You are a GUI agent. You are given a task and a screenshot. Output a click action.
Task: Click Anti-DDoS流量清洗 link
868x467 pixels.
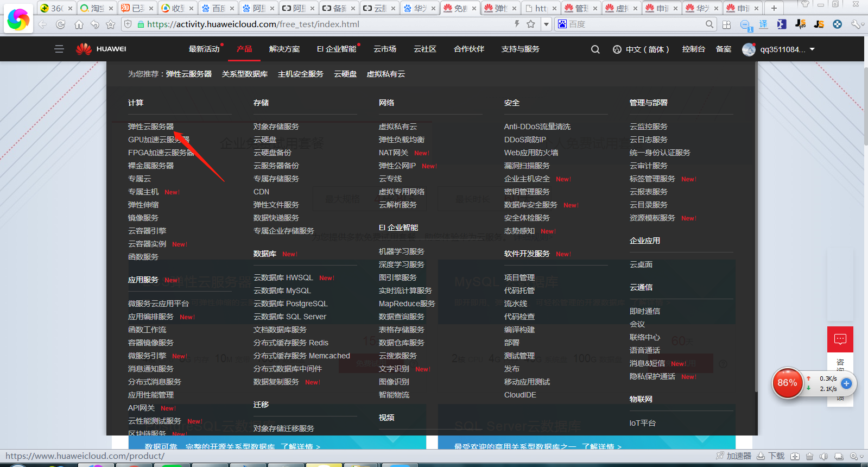click(x=537, y=127)
